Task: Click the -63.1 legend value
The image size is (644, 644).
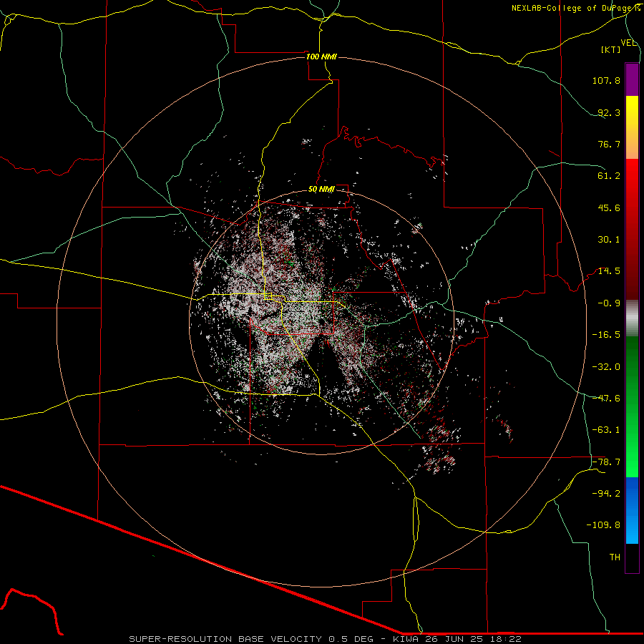Action: tap(606, 430)
